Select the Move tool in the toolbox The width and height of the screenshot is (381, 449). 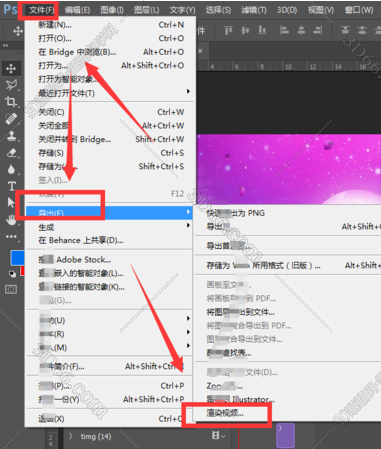click(11, 68)
